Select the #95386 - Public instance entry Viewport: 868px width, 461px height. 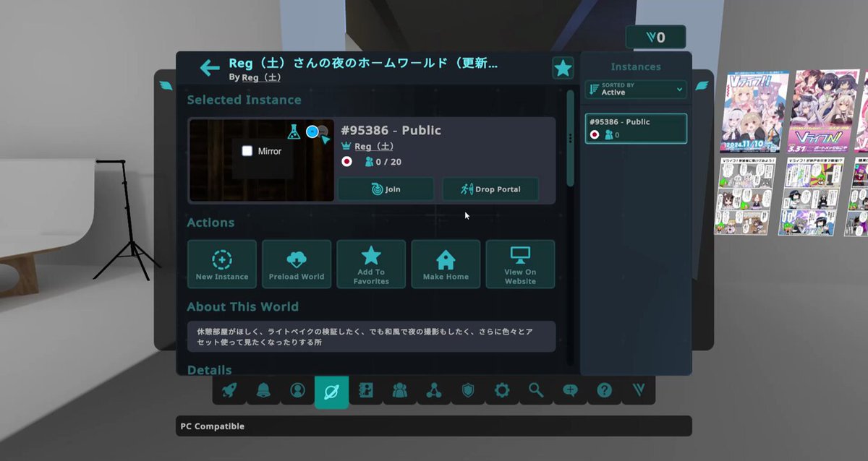point(636,129)
